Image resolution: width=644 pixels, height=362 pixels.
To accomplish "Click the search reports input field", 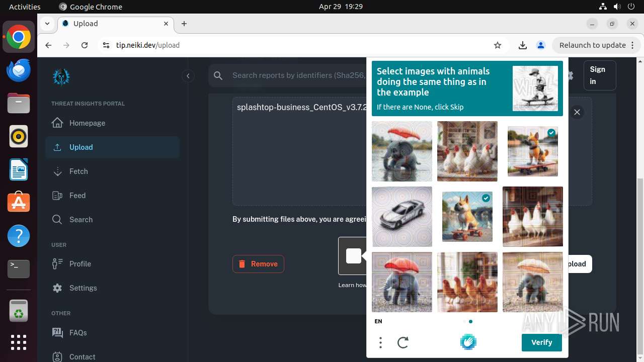I will [298, 75].
